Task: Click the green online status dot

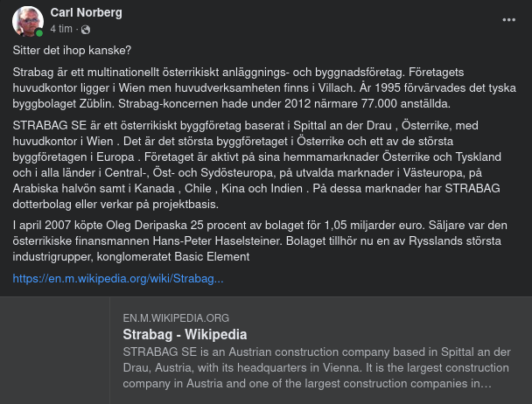Action: 39,33
